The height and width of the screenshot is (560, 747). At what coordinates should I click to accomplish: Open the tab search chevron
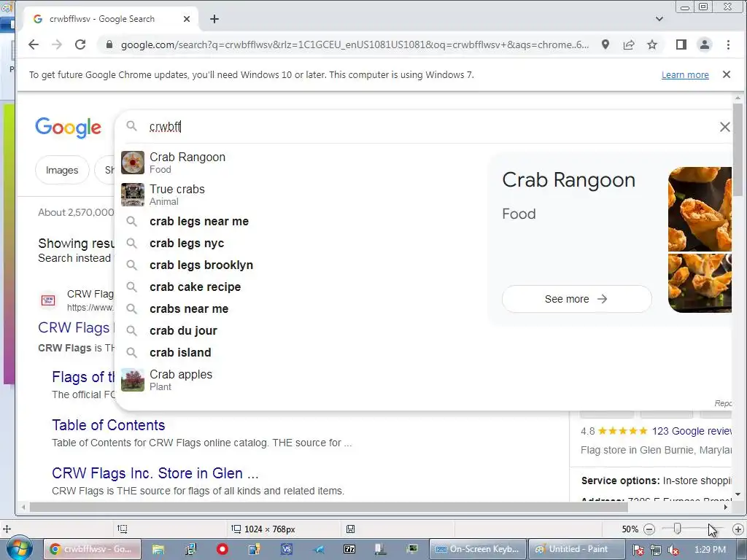[659, 19]
